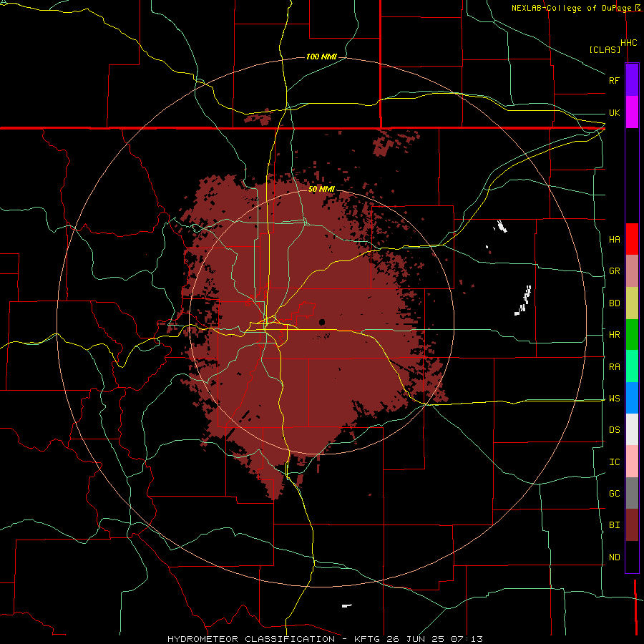Click the mint green RA legend swatch
This screenshot has width=644, height=644.
(632, 366)
